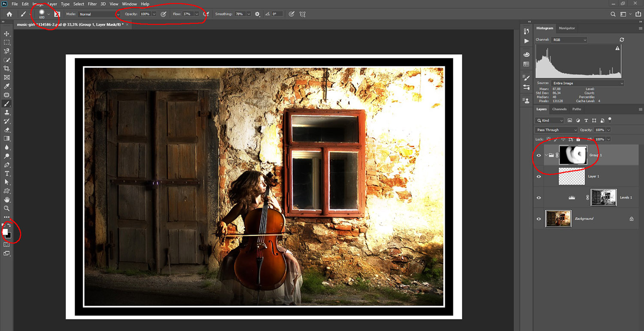Screen dimensions: 644x331
Task: Select the Hand tool
Action: pyautogui.click(x=6, y=199)
